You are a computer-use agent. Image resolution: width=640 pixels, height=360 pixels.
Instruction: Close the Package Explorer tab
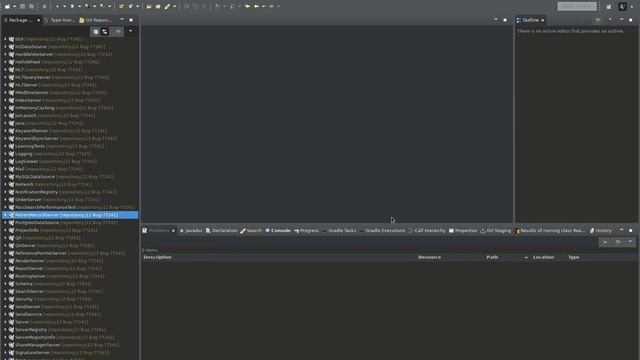pyautogui.click(x=39, y=20)
